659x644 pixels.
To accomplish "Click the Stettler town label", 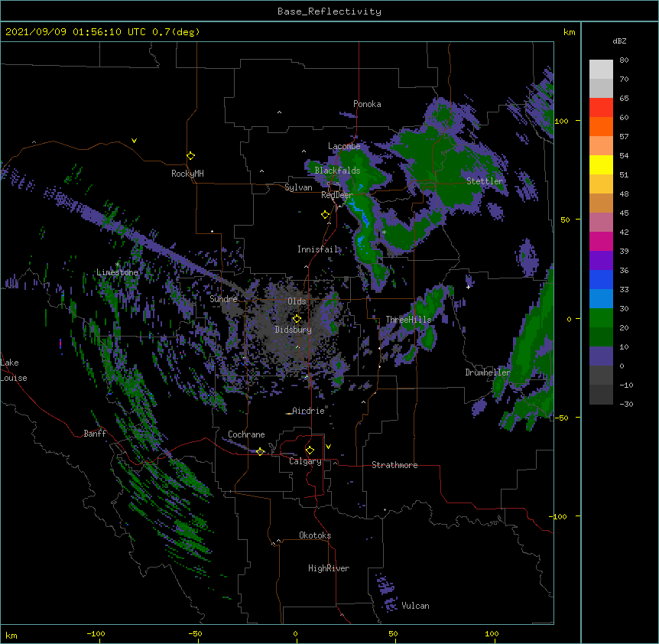I will [485, 181].
